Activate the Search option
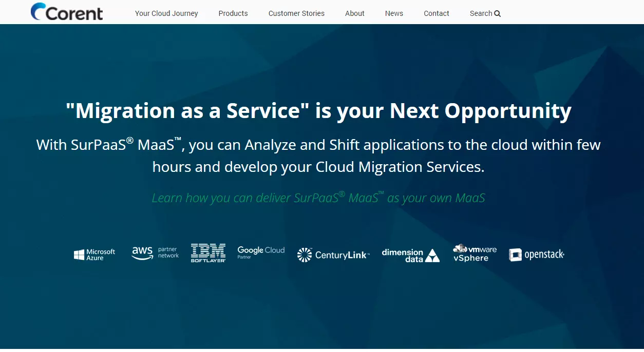The height and width of the screenshot is (352, 644). [485, 13]
